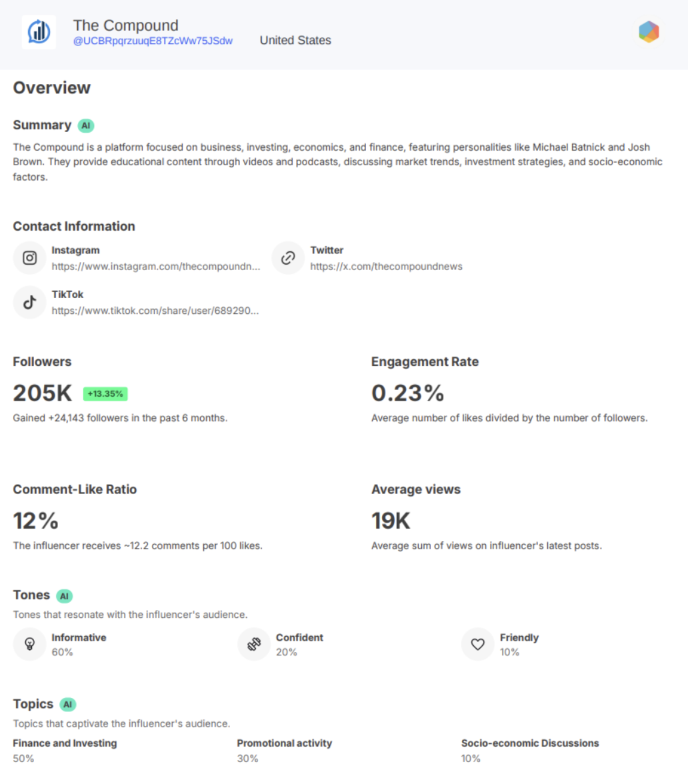Open the @UCBRpqrzuuqE8TZcWw75JSdw channel handle link

(x=153, y=41)
